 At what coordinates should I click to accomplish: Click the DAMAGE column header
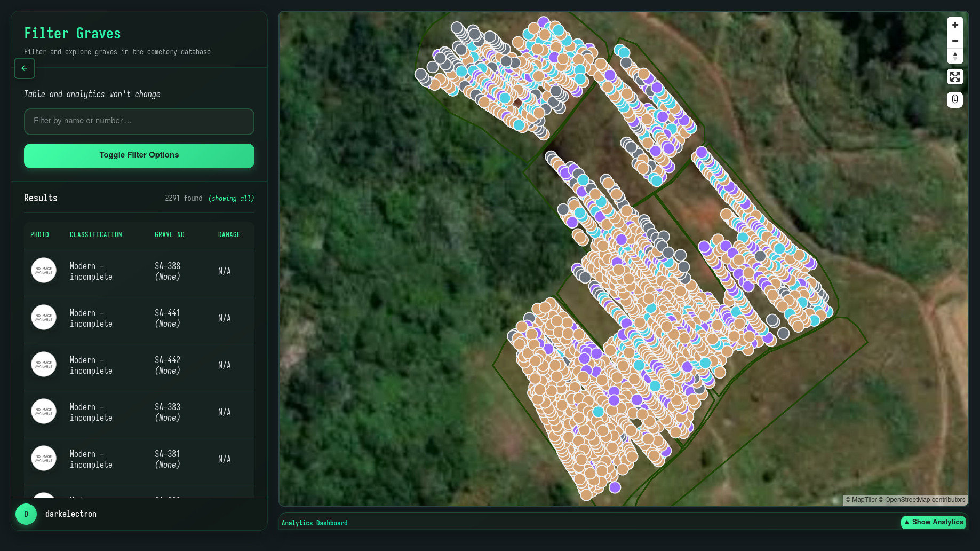click(x=229, y=234)
